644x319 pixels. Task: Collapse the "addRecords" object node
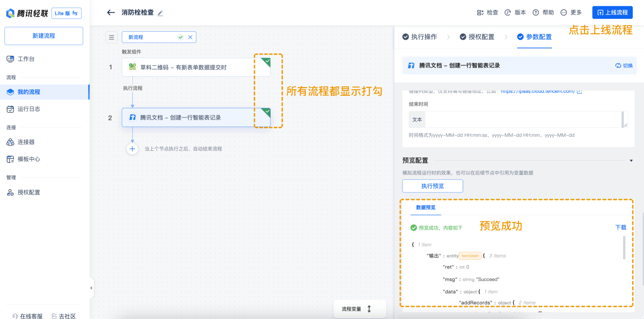(513, 303)
